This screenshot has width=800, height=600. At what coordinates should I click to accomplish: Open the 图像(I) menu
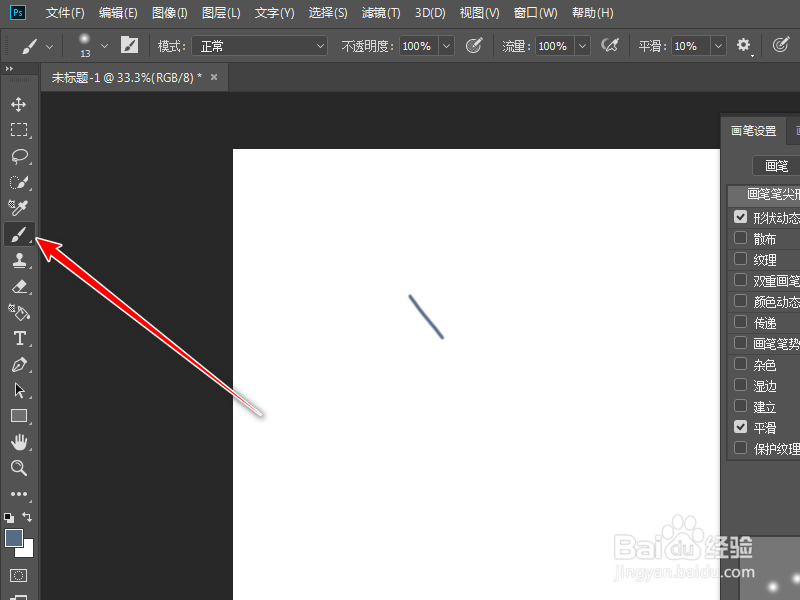coord(169,13)
